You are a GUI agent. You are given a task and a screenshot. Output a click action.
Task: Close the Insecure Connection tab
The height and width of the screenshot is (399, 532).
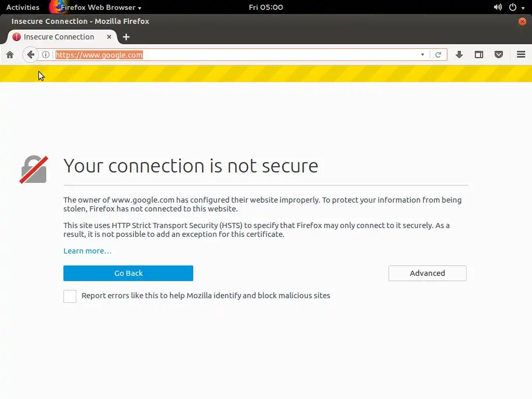point(109,37)
